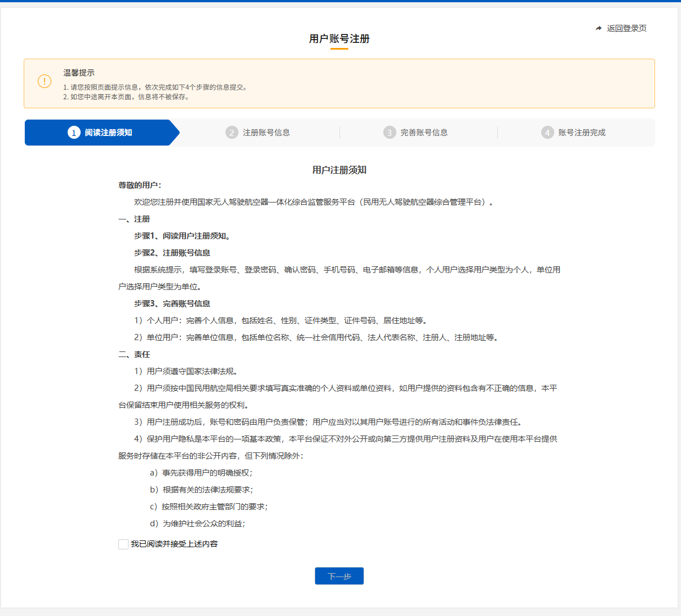Click the welcome line 欢迎您注册并使用国家无人驾驶航空器
This screenshot has width=681, height=616.
(316, 202)
